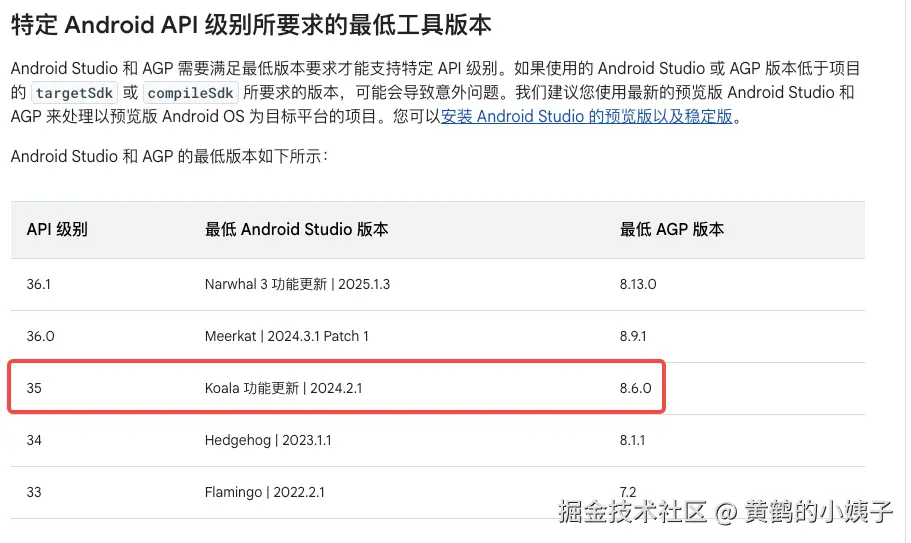Click the targetSdk code label
911x543 pixels.
coord(74,93)
